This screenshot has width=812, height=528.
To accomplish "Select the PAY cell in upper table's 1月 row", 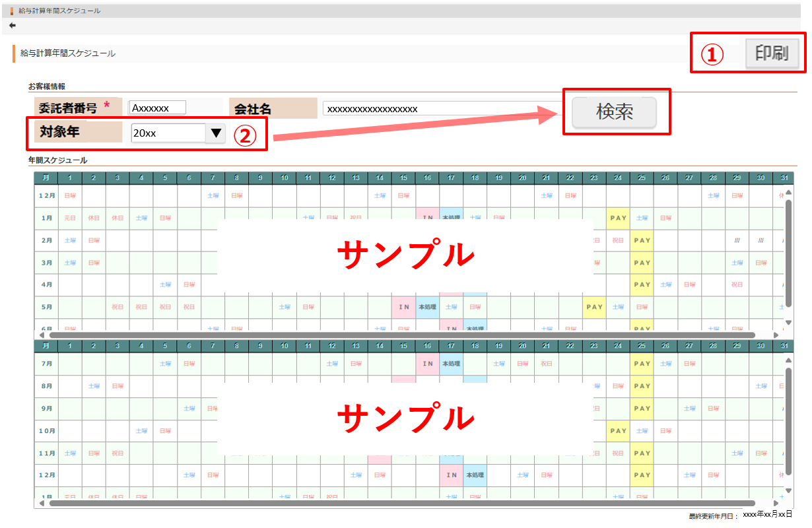I will click(x=618, y=218).
